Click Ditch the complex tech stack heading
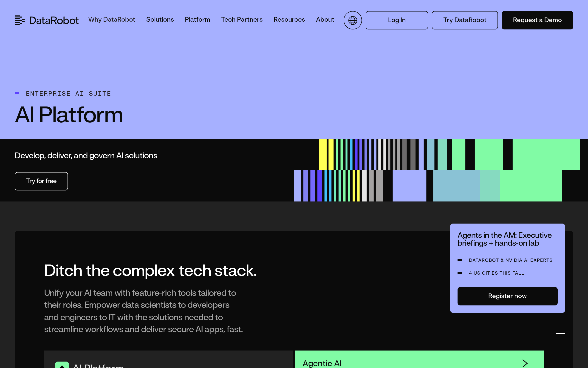 (x=150, y=270)
